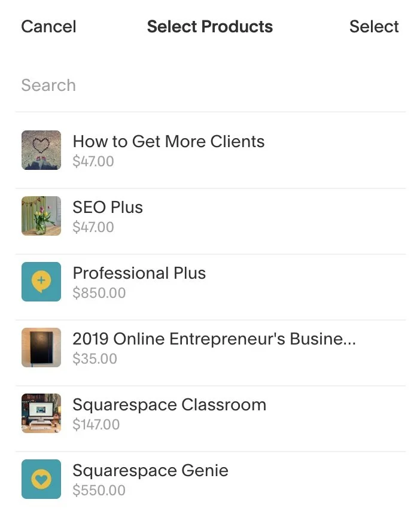Tap the $850.00 price under Professional Plus

pos(99,292)
